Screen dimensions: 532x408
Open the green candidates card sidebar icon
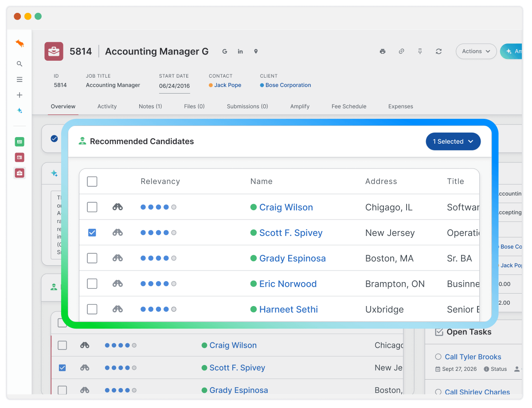point(20,142)
